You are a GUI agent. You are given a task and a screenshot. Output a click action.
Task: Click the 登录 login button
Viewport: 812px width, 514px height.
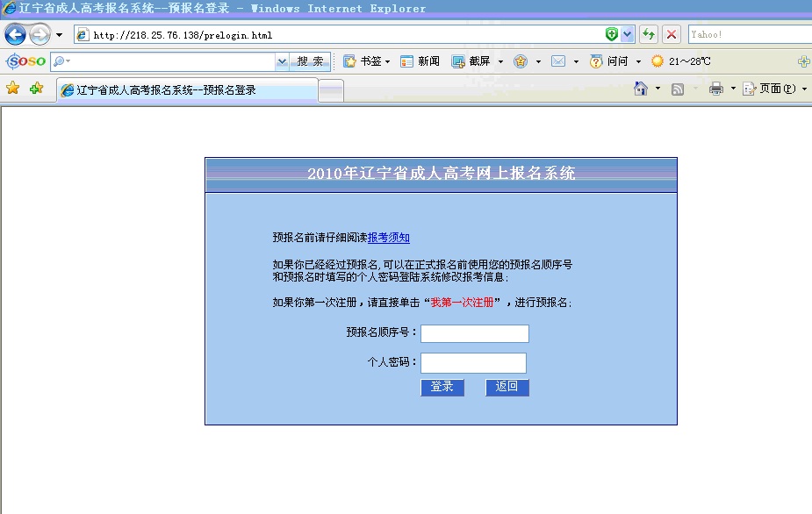(x=442, y=387)
